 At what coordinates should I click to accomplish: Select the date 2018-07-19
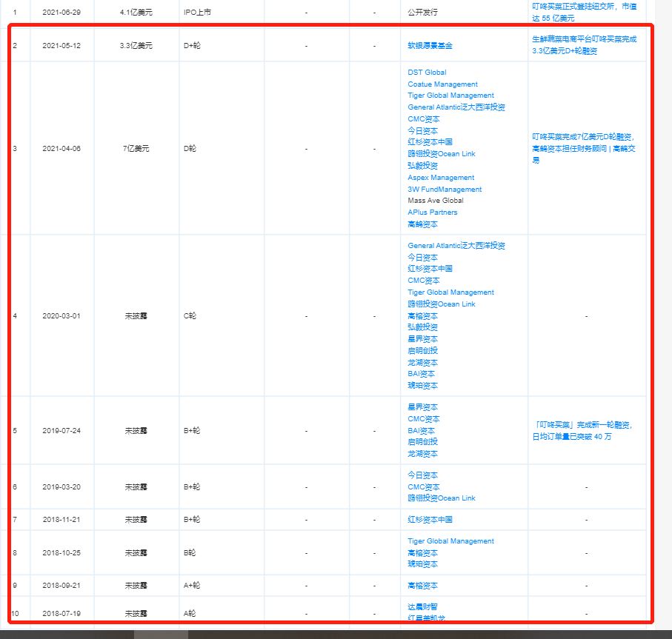tap(61, 614)
